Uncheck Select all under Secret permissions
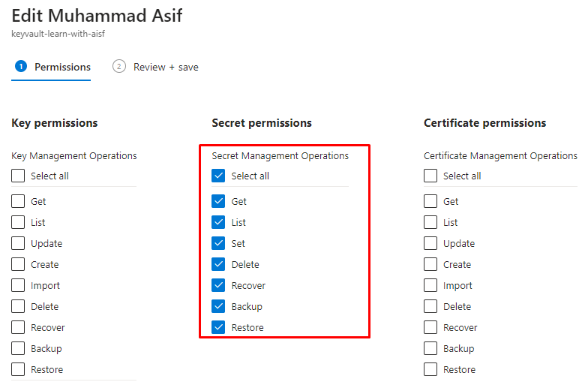 (218, 176)
